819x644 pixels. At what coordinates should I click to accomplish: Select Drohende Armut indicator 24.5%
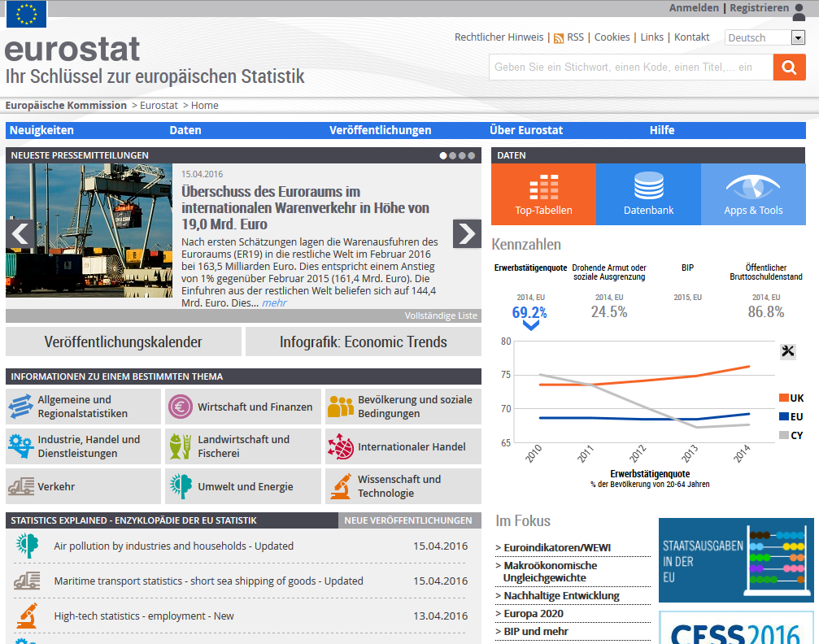coord(609,311)
